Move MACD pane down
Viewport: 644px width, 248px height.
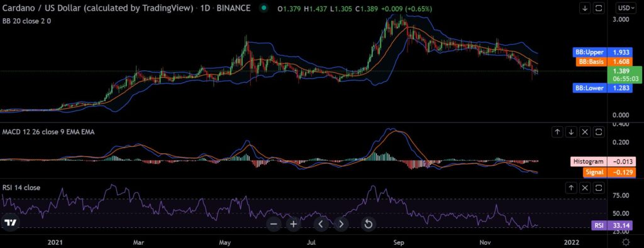pos(571,132)
